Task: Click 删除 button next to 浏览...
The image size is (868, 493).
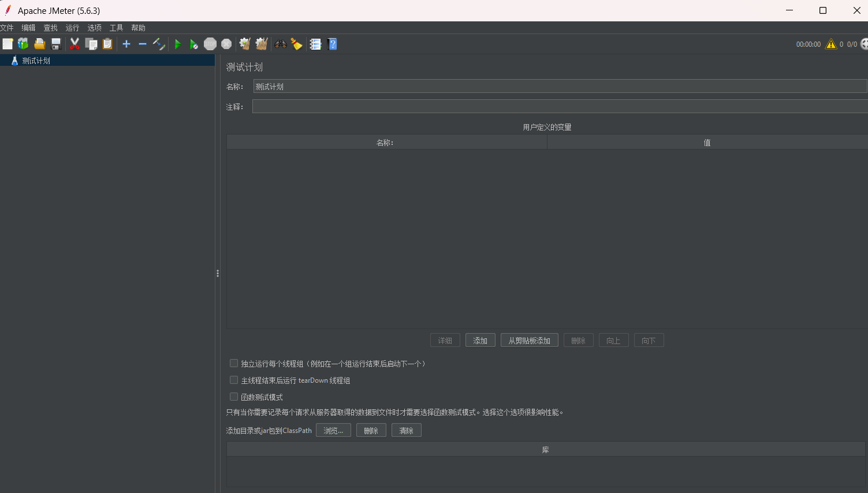Action: tap(371, 431)
